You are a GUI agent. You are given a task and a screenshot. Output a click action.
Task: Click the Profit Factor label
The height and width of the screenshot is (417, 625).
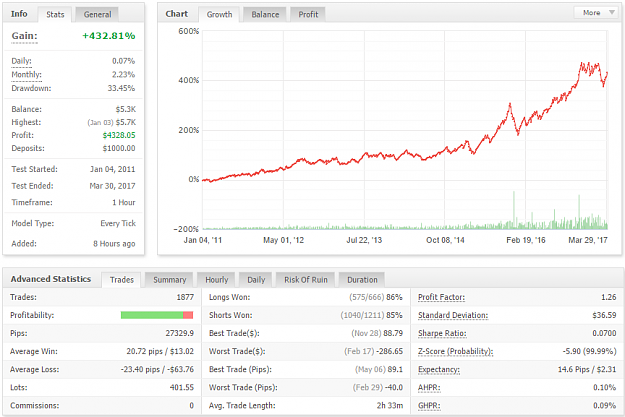[x=441, y=297]
